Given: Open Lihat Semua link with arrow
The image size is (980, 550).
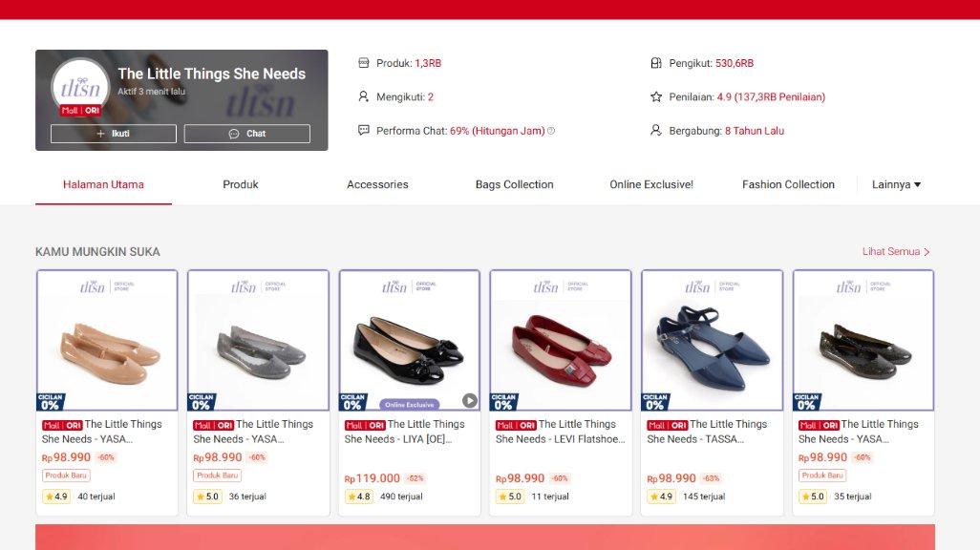Looking at the screenshot, I should 896,251.
